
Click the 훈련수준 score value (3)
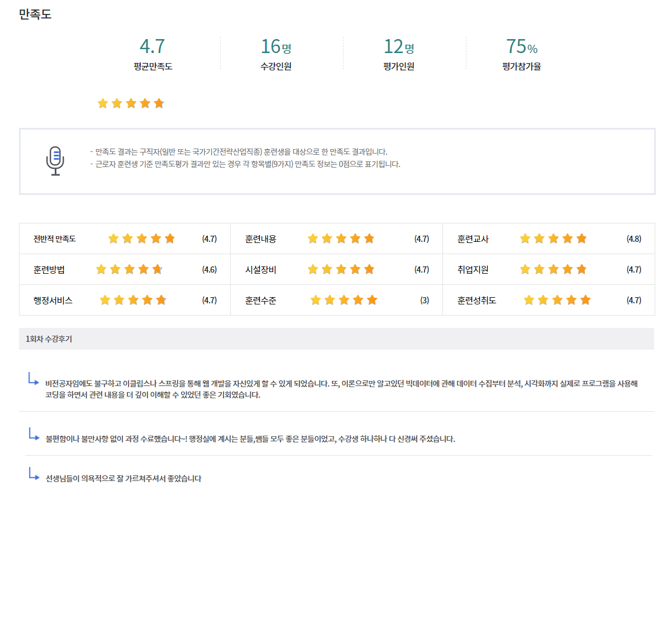point(425,301)
